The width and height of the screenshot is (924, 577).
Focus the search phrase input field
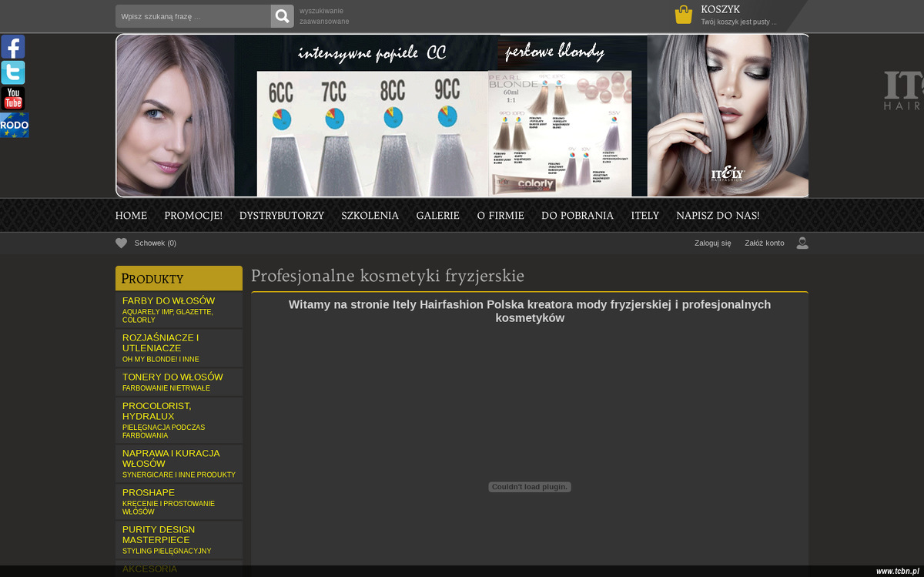point(193,16)
